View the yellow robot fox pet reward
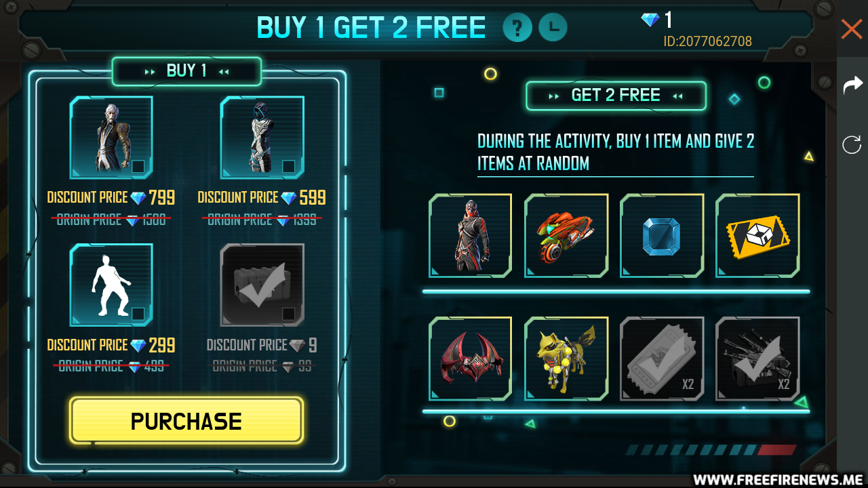The image size is (868, 488). [566, 359]
